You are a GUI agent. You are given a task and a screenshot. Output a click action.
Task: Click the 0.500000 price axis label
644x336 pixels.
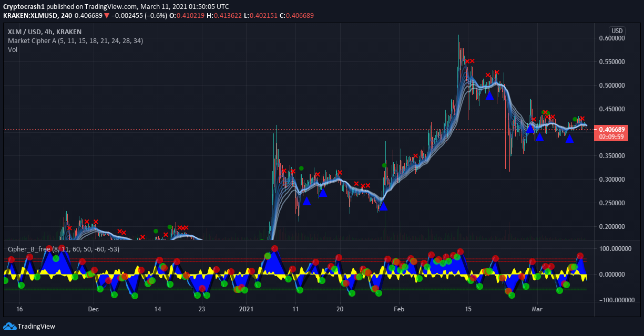point(611,86)
